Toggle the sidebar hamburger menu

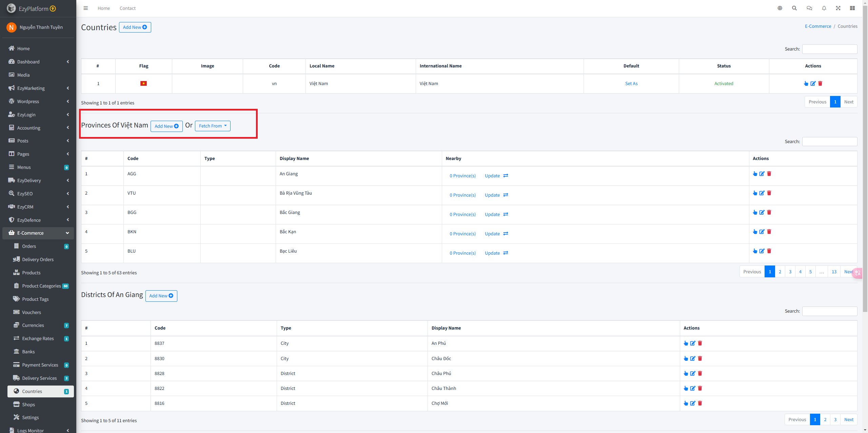point(86,8)
